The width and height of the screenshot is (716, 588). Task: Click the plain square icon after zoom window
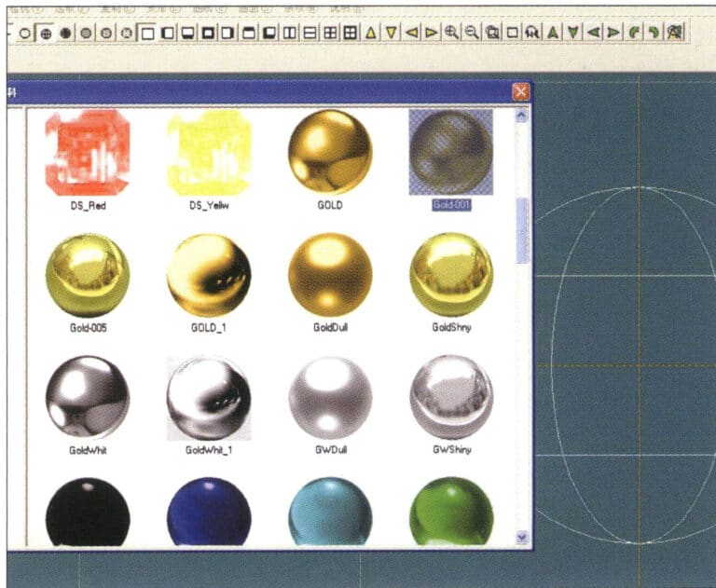point(513,32)
